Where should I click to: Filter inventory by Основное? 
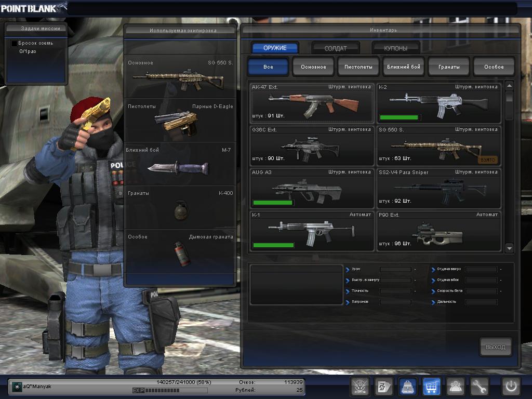coord(313,66)
